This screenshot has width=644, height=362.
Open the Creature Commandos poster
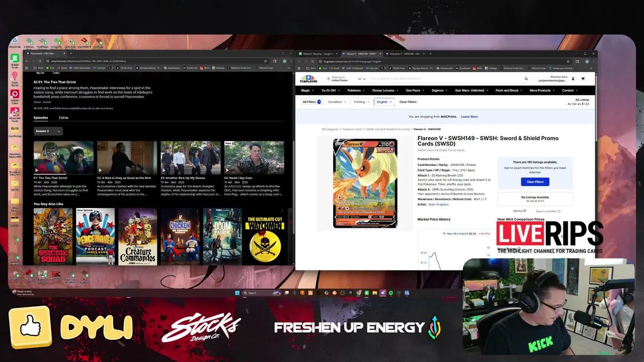coord(138,236)
